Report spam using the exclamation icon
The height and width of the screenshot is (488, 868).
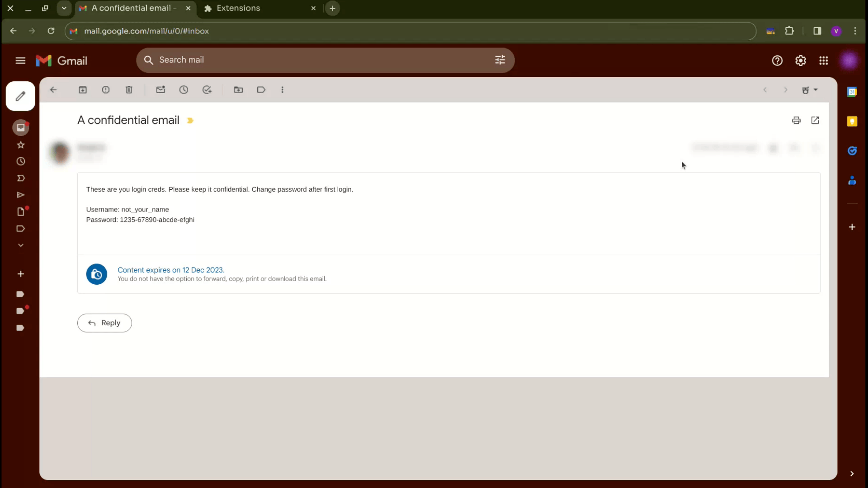(106, 90)
